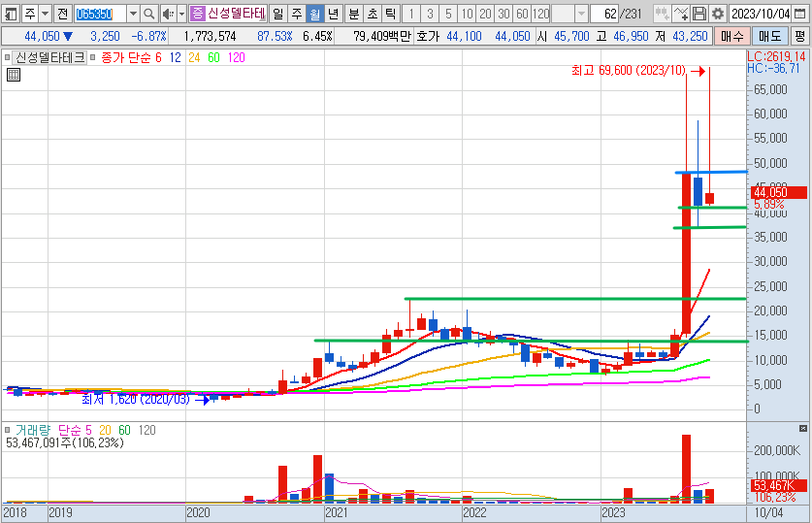Select the 30 interval button
Viewport: 812px width, 523px height.
(x=503, y=14)
